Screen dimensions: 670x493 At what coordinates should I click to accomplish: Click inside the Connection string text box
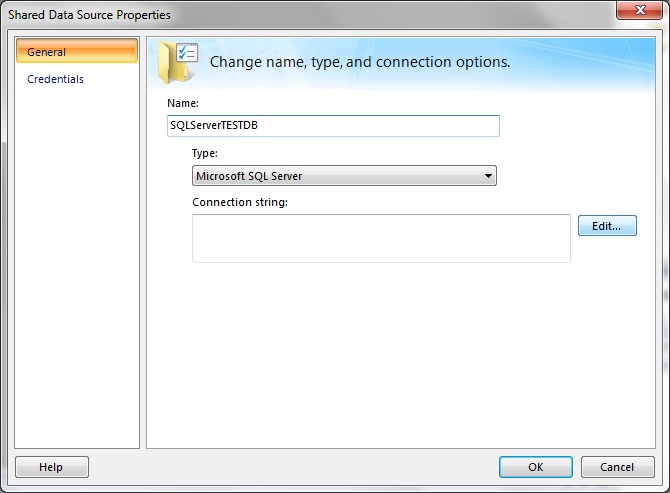pyautogui.click(x=381, y=238)
